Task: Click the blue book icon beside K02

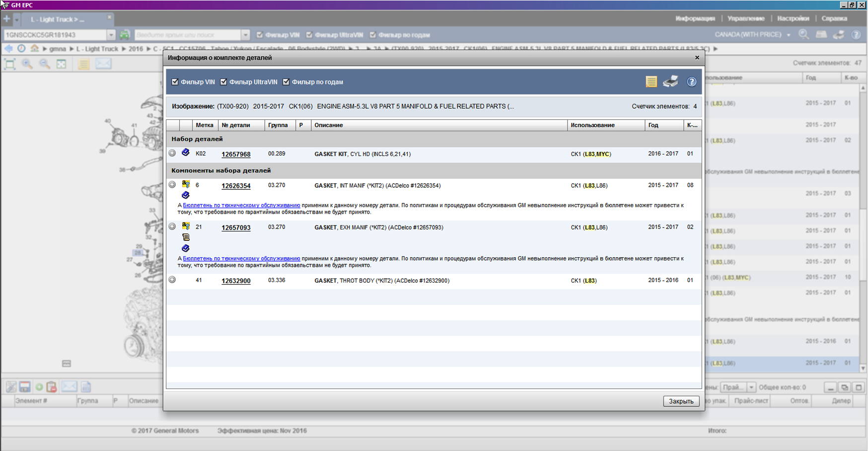Action: point(186,152)
